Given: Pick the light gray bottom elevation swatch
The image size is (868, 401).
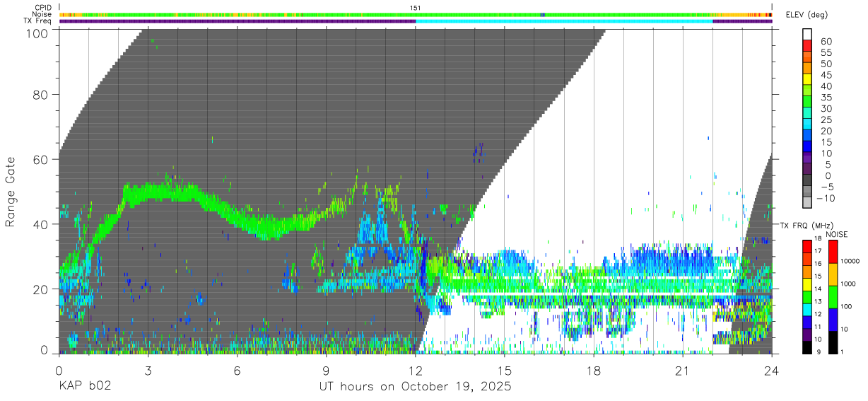Looking at the screenshot, I should coord(808,202).
